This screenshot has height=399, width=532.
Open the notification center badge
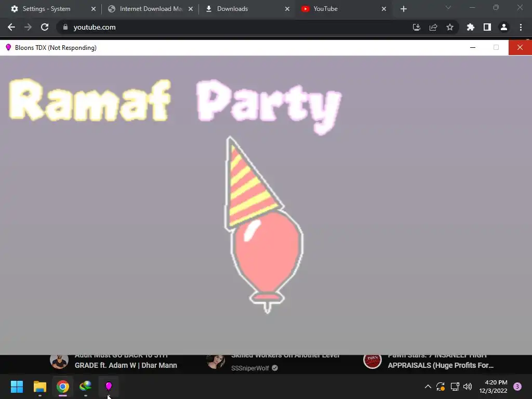(517, 387)
